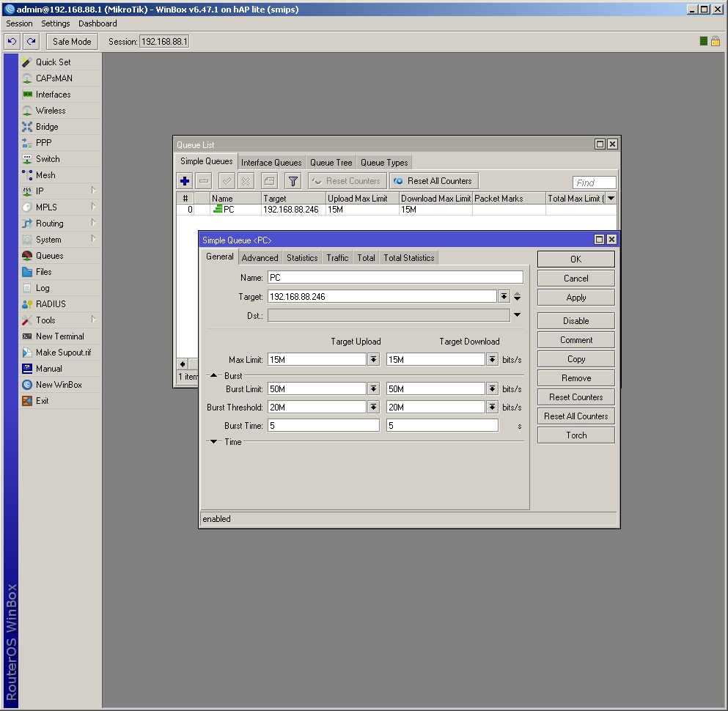Screen dimensions: 728x711
Task: Click Disable button
Action: tap(576, 321)
